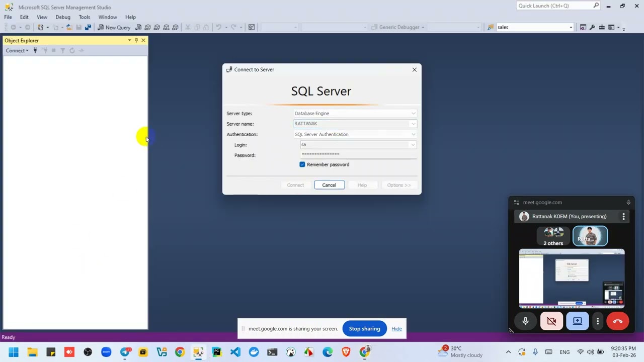The width and height of the screenshot is (644, 362).
Task: Expand the Server name dropdown
Action: (x=413, y=124)
